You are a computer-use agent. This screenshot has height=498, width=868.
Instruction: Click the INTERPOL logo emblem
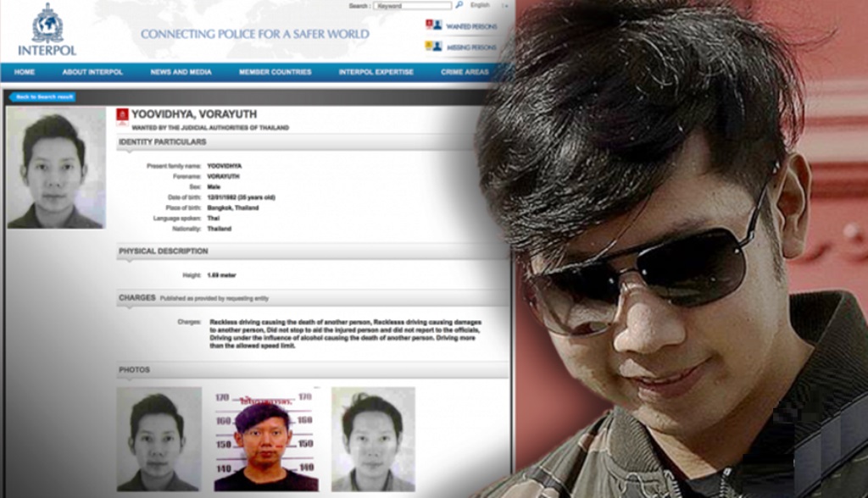(47, 24)
